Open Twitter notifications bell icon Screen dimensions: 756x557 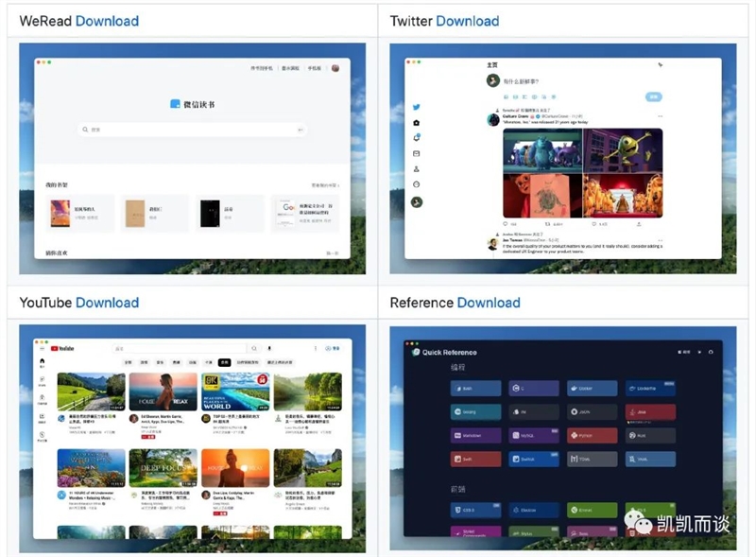tap(417, 138)
